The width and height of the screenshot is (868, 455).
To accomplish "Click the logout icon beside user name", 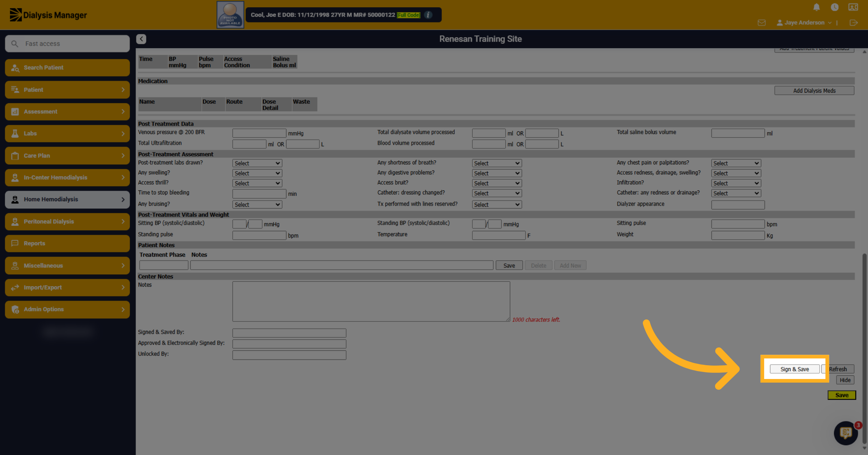I will [854, 23].
